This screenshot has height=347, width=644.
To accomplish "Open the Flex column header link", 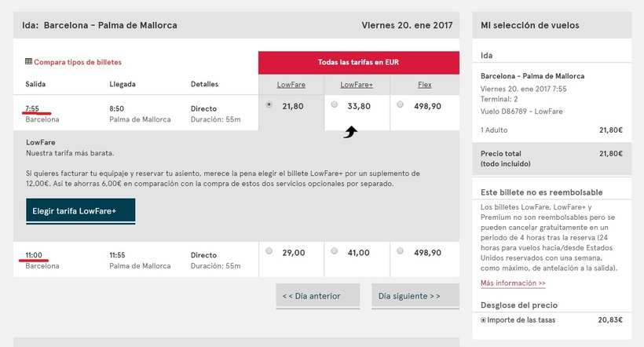I will click(425, 85).
